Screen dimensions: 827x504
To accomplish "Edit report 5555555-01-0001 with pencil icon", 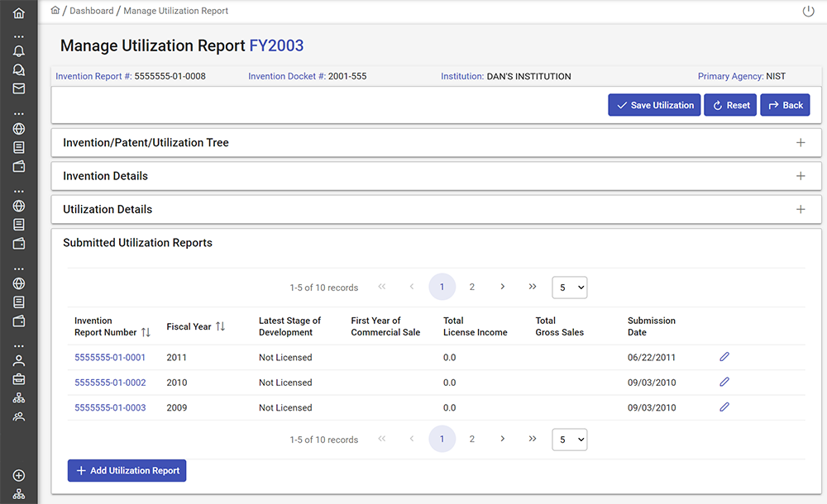I will [x=724, y=357].
